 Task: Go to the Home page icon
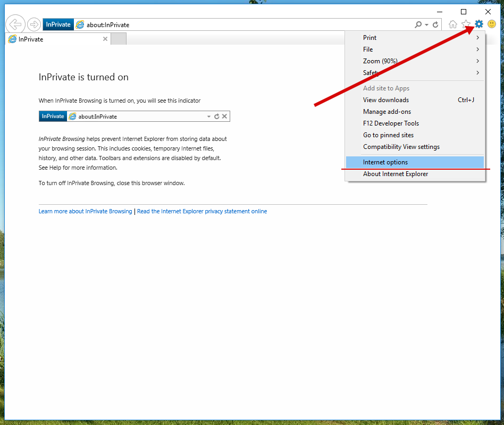tap(453, 24)
